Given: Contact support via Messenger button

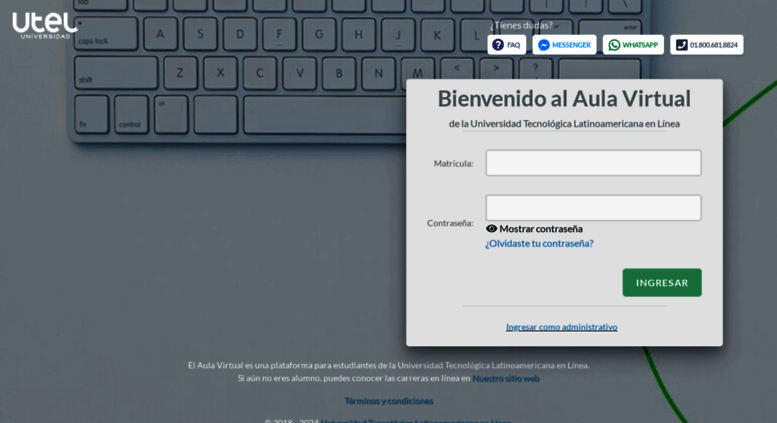Looking at the screenshot, I should tap(564, 45).
